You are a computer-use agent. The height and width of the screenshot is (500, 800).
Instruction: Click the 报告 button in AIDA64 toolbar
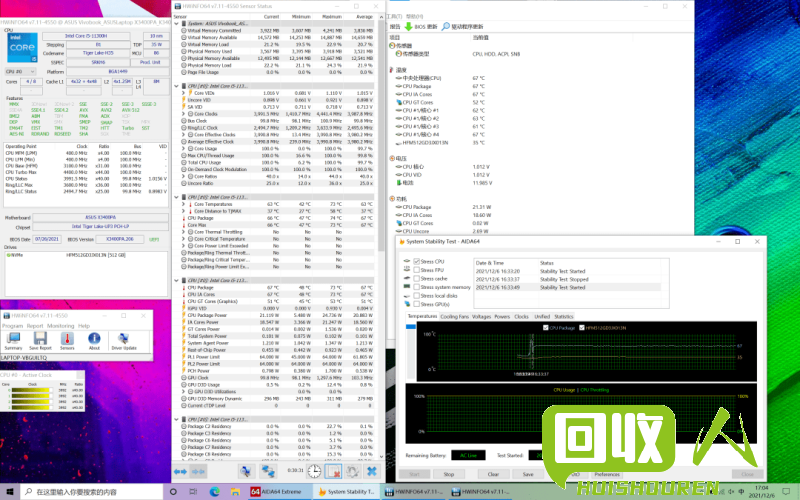pos(395,27)
